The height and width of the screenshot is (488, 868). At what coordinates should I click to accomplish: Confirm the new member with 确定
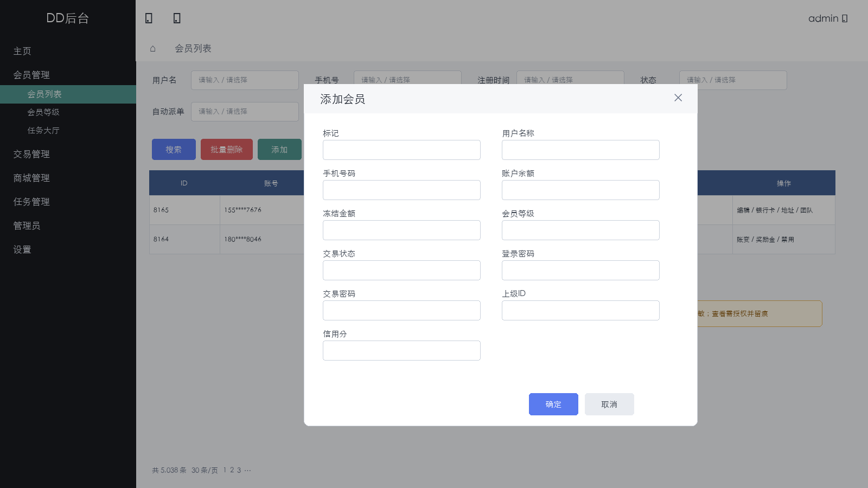pos(553,404)
